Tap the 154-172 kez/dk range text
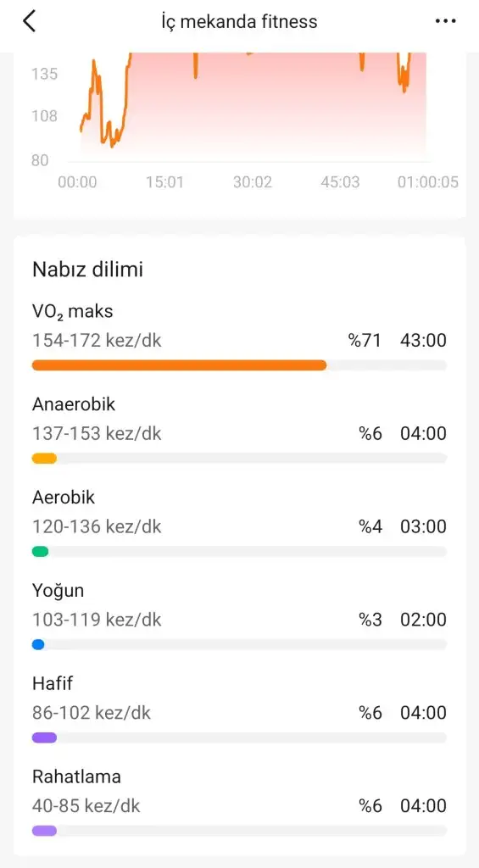Viewport: 479px width, 868px height. pos(97,340)
